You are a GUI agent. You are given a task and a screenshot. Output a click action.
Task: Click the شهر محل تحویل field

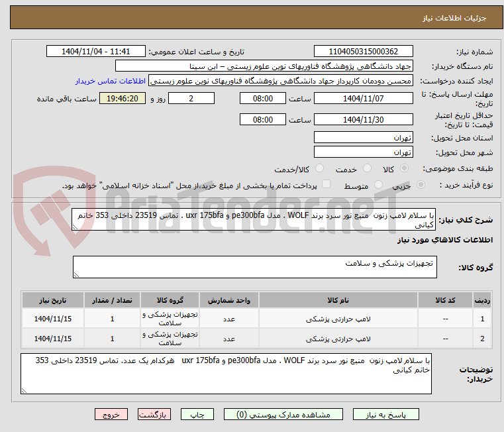tap(363, 152)
